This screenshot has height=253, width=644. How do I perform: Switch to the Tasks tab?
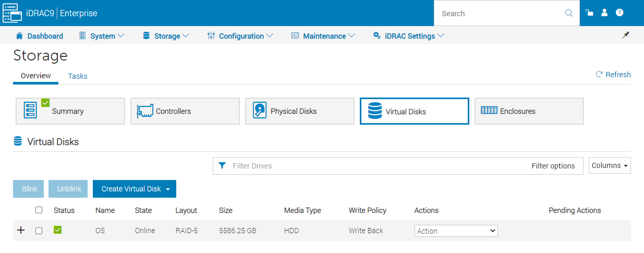pyautogui.click(x=78, y=76)
